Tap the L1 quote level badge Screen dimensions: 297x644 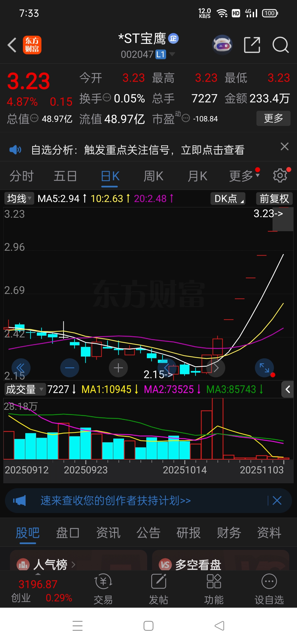[x=161, y=54]
